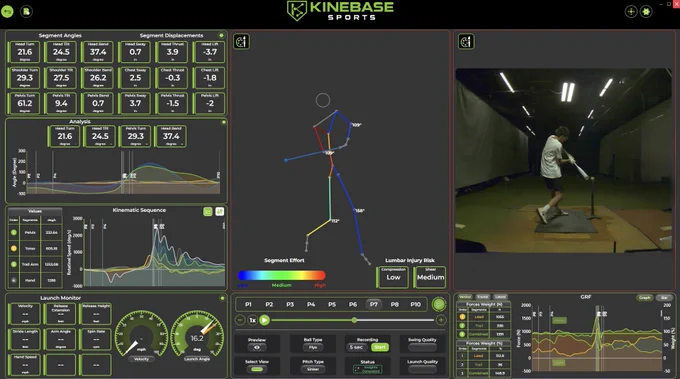Select phase P7

[373, 304]
